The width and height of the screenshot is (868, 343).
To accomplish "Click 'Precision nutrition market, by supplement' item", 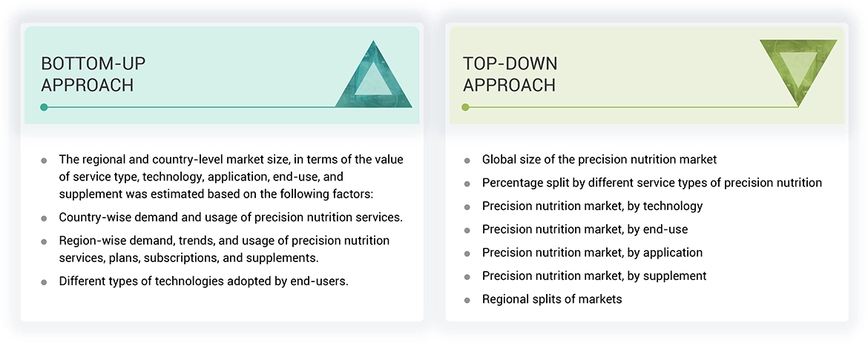I will 594,276.
